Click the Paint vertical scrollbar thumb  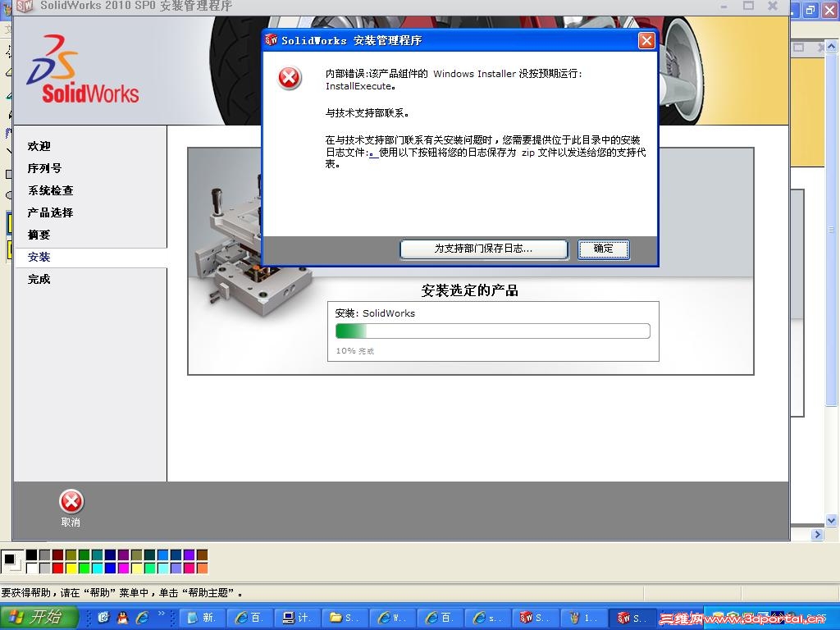pyautogui.click(x=832, y=230)
